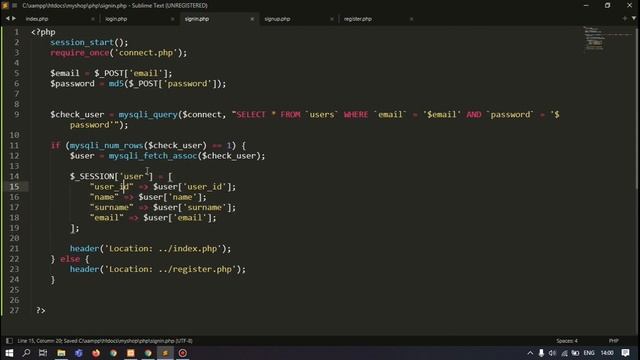This screenshot has height=360, width=640.
Task: Close the login.php tab
Action: pos(172,19)
